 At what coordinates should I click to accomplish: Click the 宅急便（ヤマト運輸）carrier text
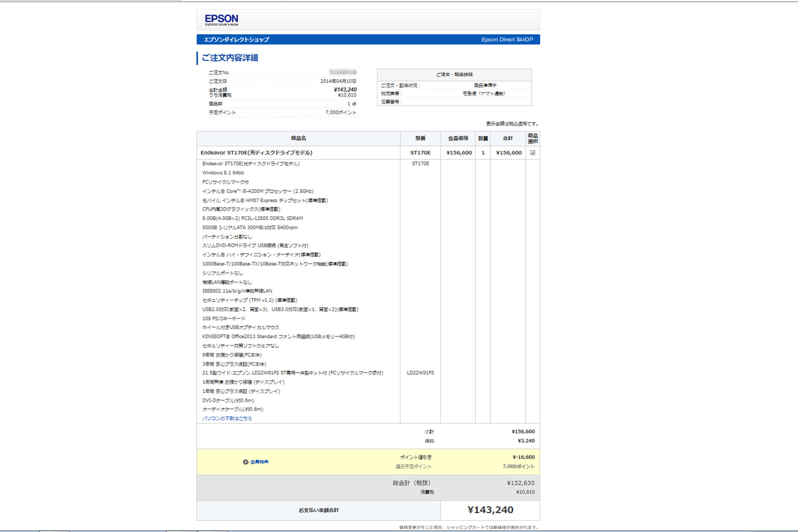(x=484, y=94)
